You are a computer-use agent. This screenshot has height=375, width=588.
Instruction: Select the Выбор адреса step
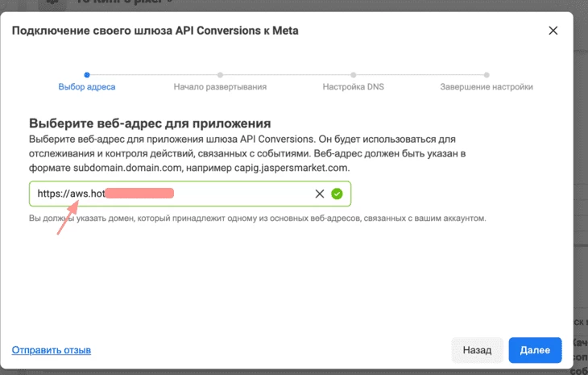[x=87, y=87]
